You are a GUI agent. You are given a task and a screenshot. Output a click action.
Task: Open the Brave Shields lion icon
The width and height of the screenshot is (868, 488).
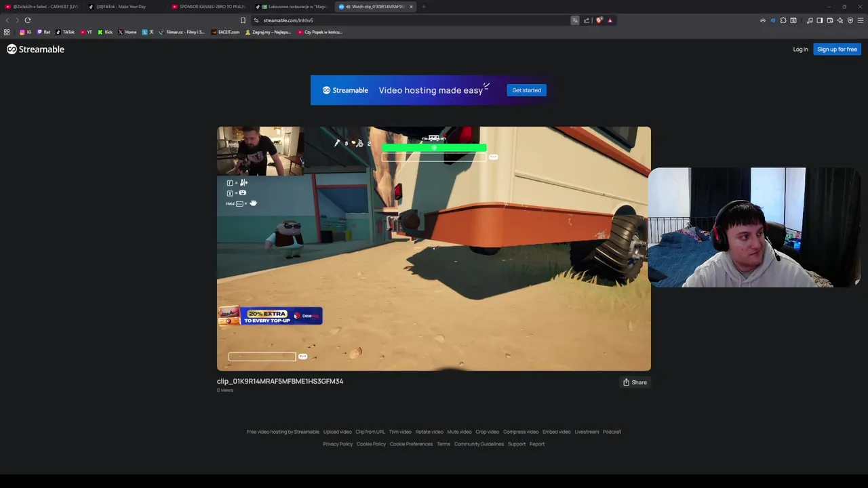599,20
